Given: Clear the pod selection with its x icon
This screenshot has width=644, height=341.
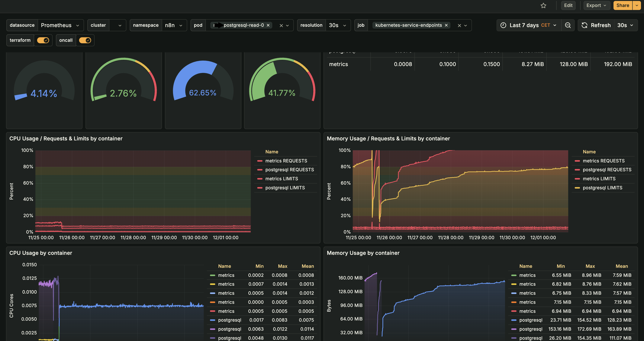Looking at the screenshot, I should coord(281,25).
